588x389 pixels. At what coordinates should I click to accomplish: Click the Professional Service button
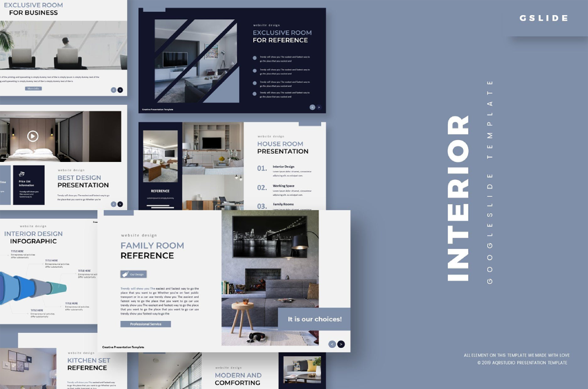click(145, 324)
